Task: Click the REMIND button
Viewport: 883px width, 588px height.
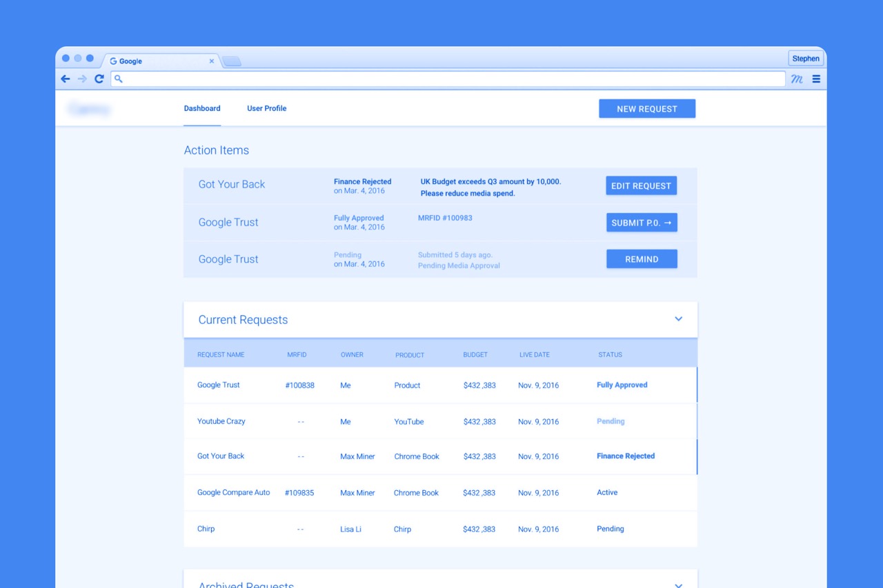Action: (642, 259)
